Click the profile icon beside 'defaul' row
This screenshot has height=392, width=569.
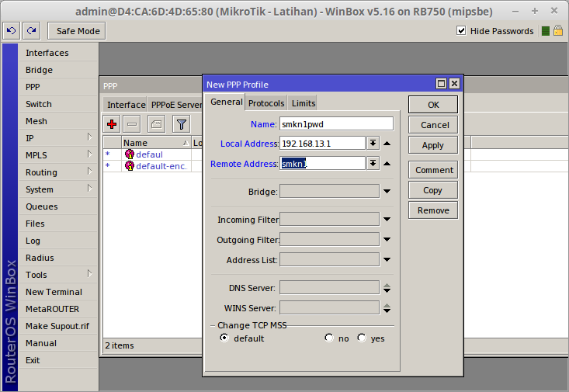point(130,154)
